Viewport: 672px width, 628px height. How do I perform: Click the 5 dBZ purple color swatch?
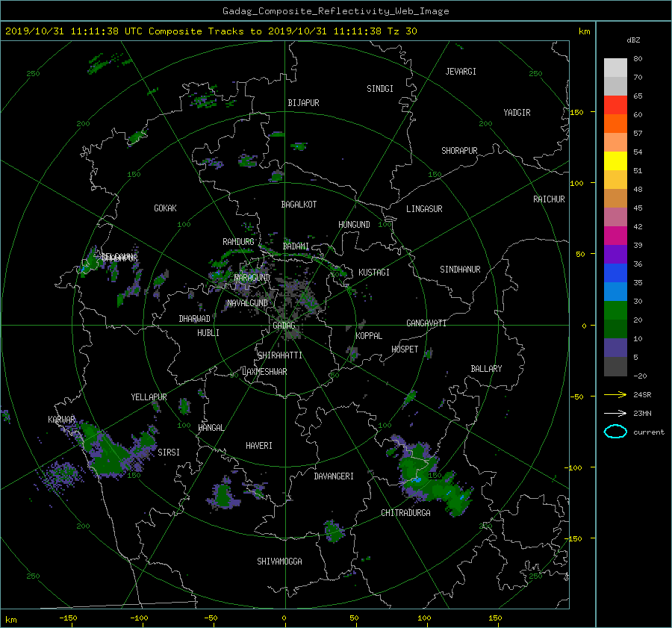[615, 347]
